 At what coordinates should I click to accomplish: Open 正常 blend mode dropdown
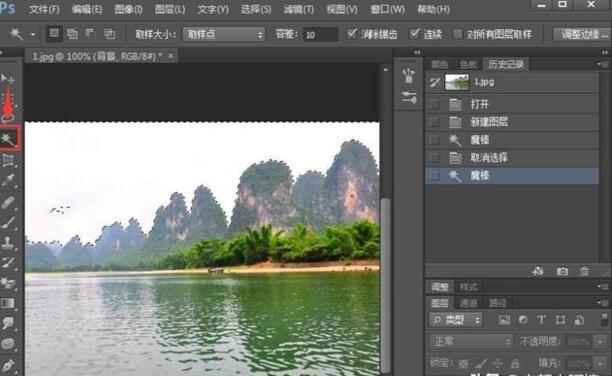[x=471, y=341]
